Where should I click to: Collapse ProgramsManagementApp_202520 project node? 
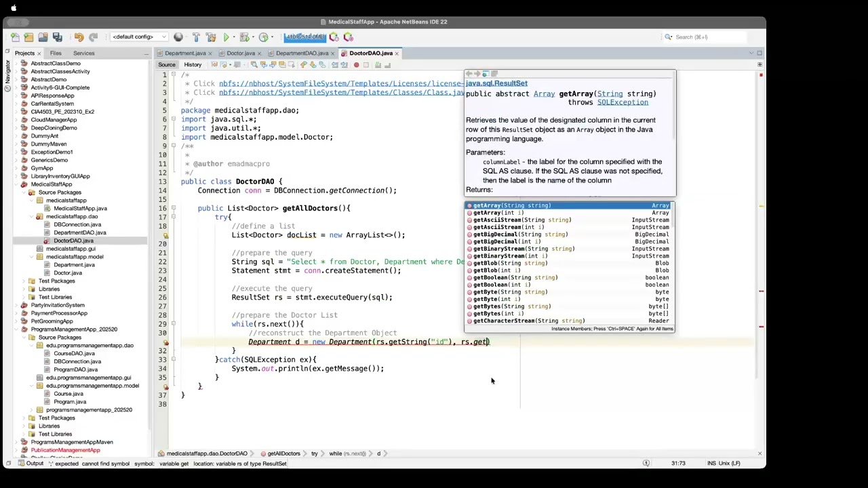tap(16, 329)
